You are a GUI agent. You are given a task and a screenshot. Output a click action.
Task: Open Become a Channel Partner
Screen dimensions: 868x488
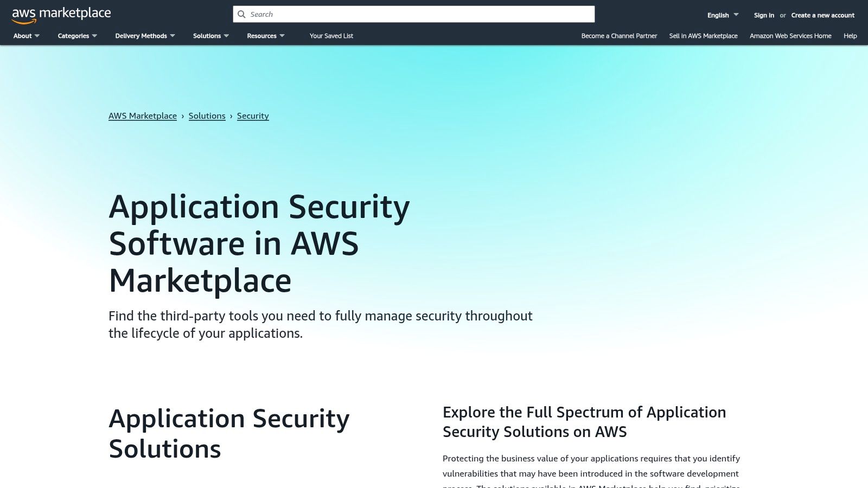click(x=619, y=36)
